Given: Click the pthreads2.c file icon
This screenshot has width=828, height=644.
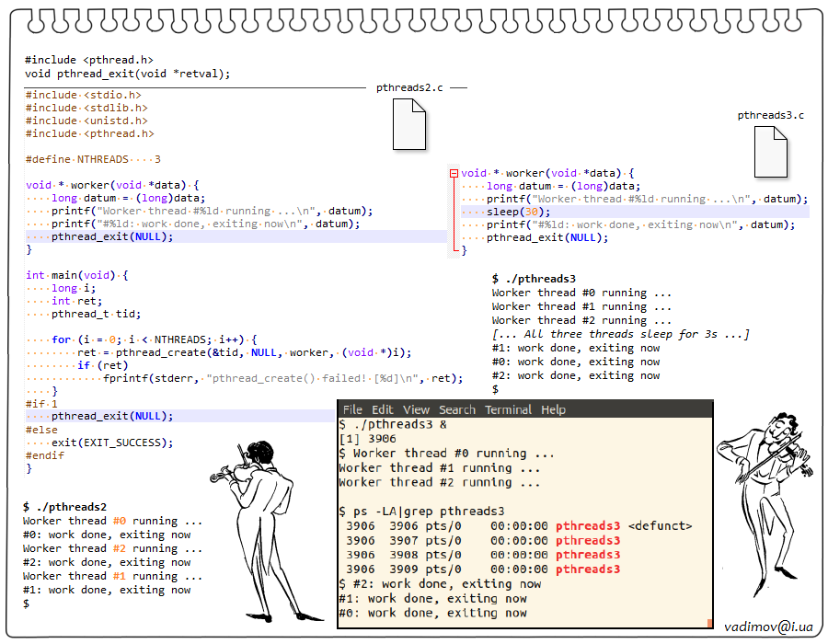Looking at the screenshot, I should [x=409, y=124].
